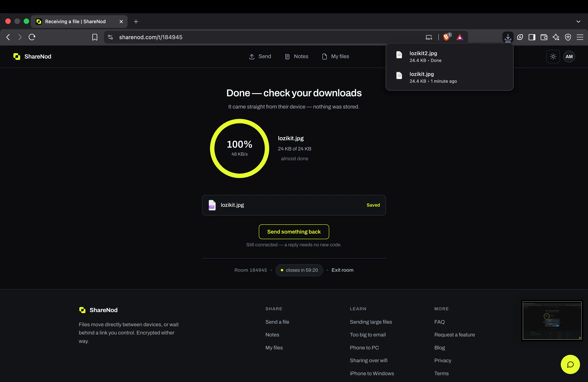Open the footer My files link
The image size is (588, 382).
coord(274,347)
